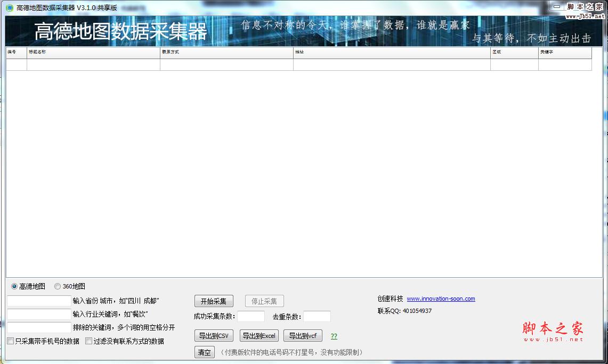Open the green ?? help link
This screenshot has height=364, width=608.
(x=334, y=336)
